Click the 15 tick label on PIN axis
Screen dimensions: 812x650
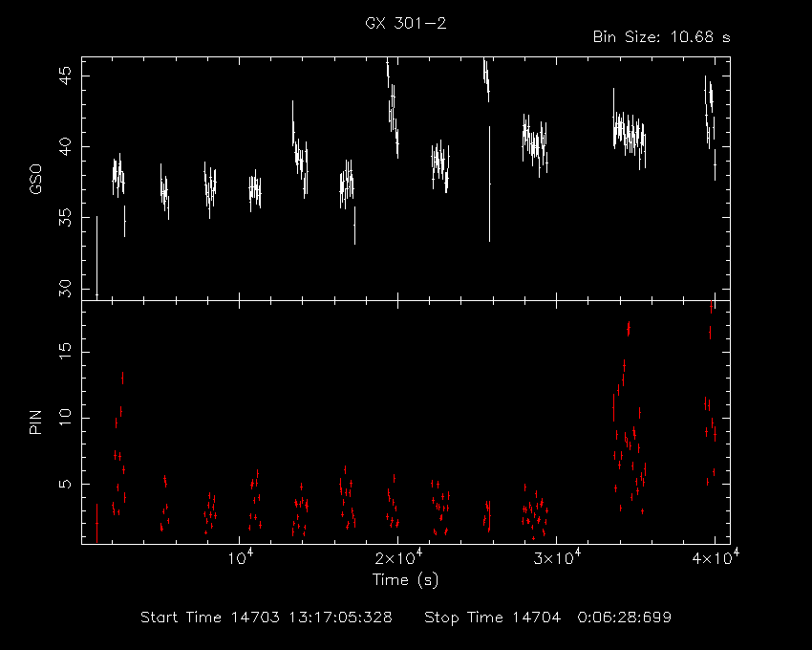point(66,352)
